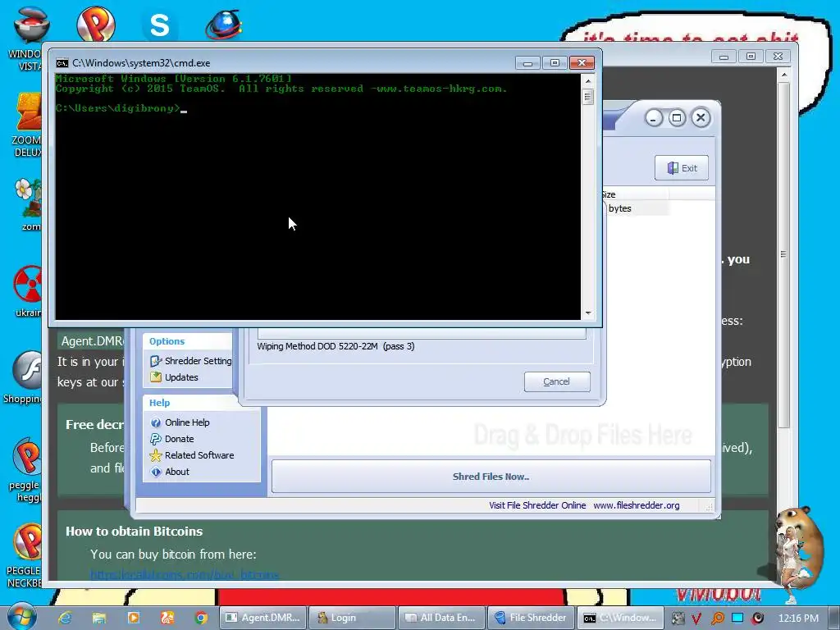This screenshot has width=840, height=630.
Task: Open the UC Browser taskbar icon
Action: pyautogui.click(x=167, y=618)
